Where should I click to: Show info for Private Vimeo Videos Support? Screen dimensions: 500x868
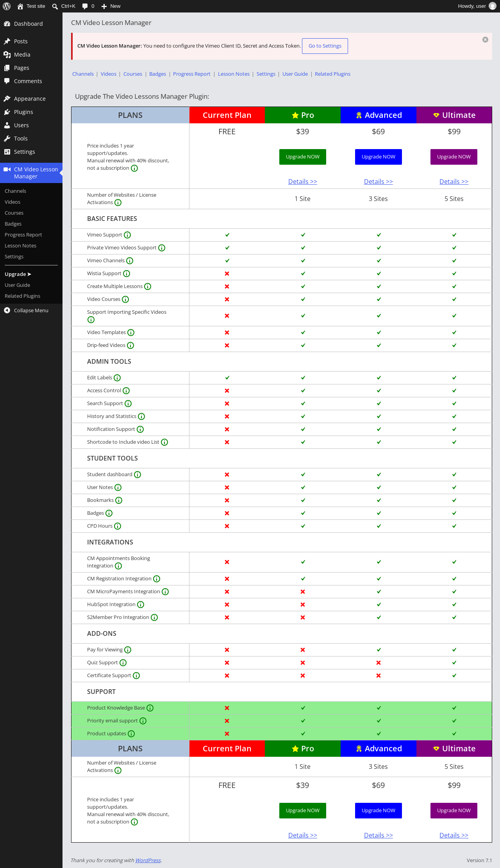[x=162, y=248]
